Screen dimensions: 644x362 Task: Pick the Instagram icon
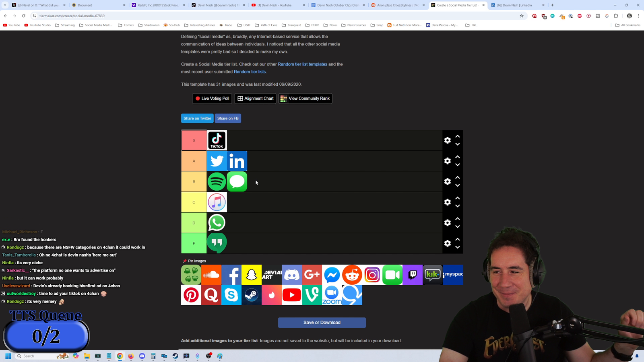click(x=372, y=275)
